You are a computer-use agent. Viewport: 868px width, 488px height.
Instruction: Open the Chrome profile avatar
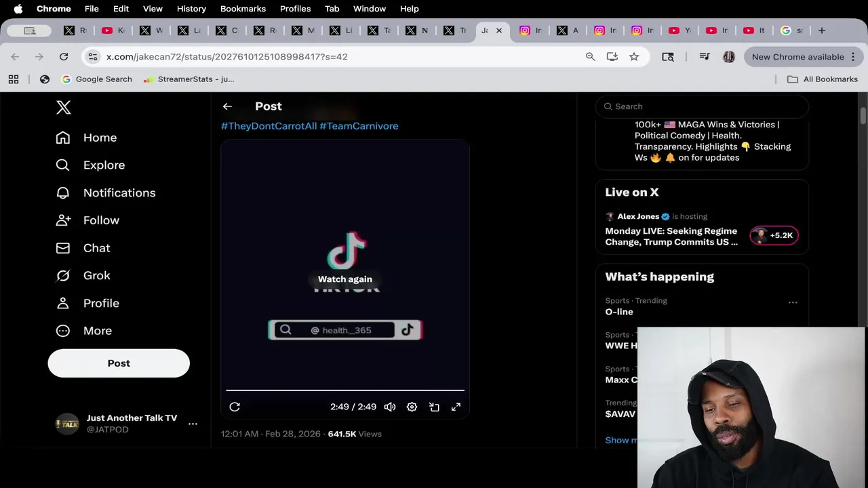(729, 57)
